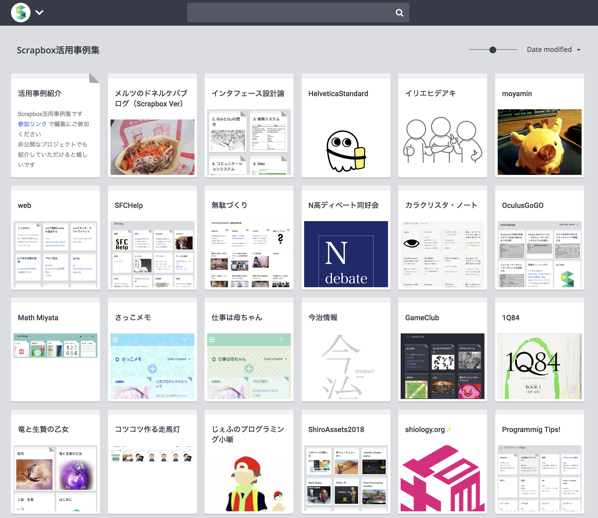Focus the search input field

coord(298,13)
